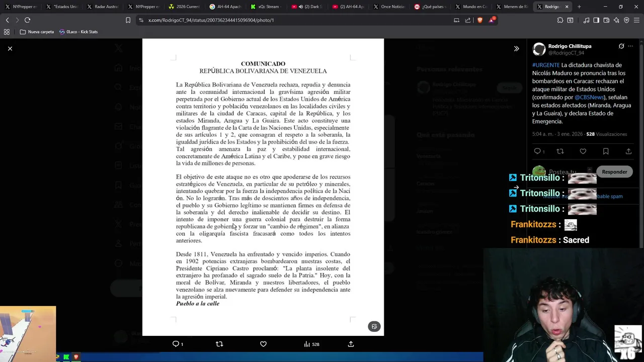Switch to the "Estados Unid" tab
Image resolution: width=644 pixels, height=362 pixels.
coord(62,7)
